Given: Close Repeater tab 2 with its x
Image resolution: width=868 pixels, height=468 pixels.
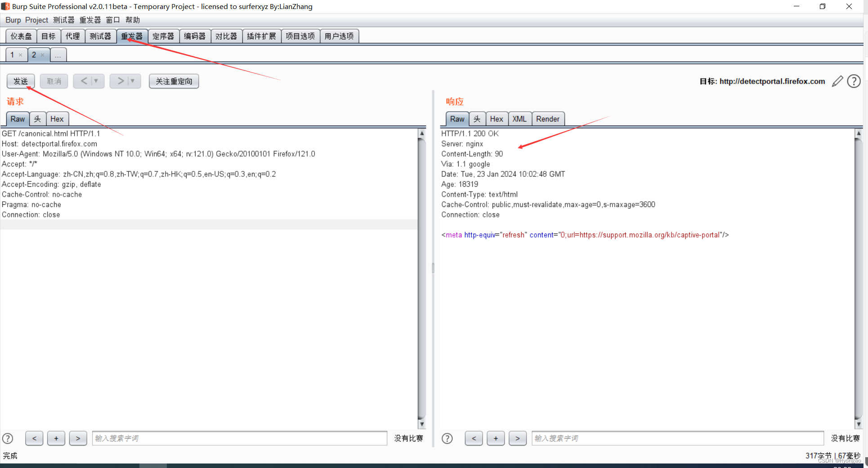Looking at the screenshot, I should point(42,55).
